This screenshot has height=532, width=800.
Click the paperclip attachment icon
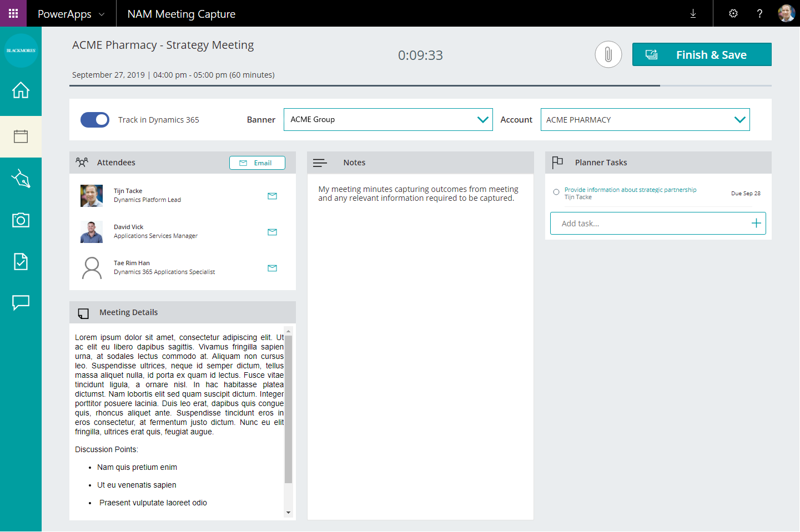608,54
